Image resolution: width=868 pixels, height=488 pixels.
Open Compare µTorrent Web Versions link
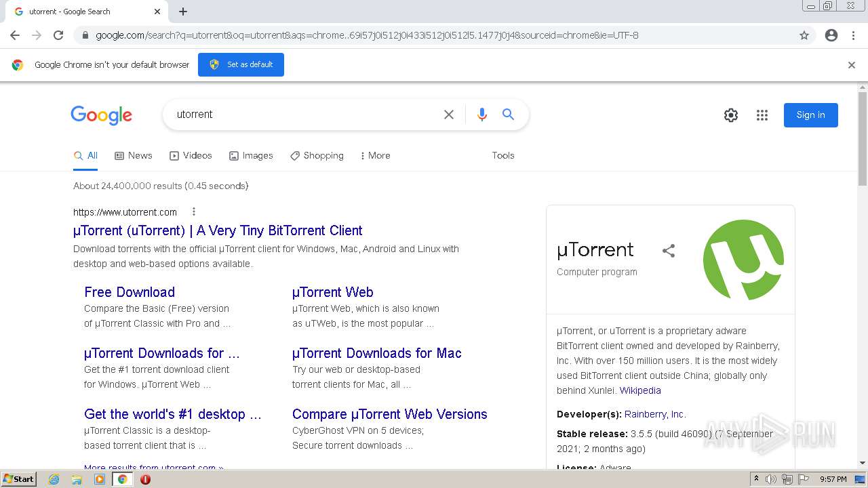390,414
